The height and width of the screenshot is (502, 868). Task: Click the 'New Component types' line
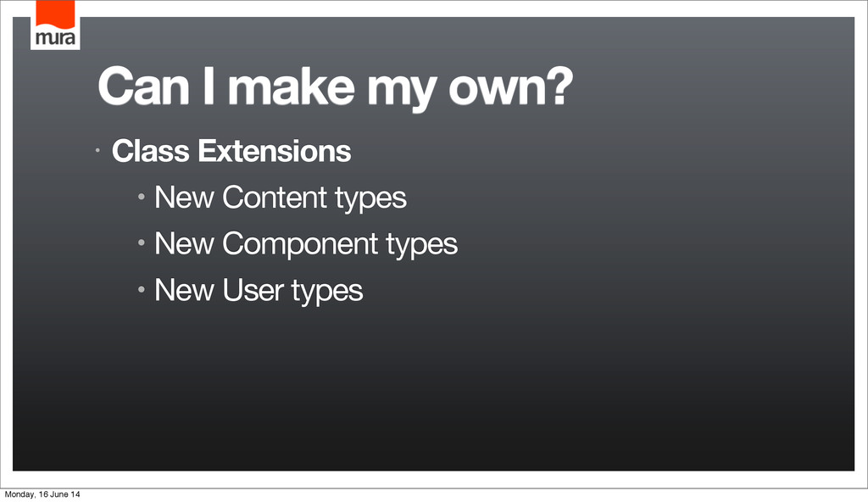[306, 244]
